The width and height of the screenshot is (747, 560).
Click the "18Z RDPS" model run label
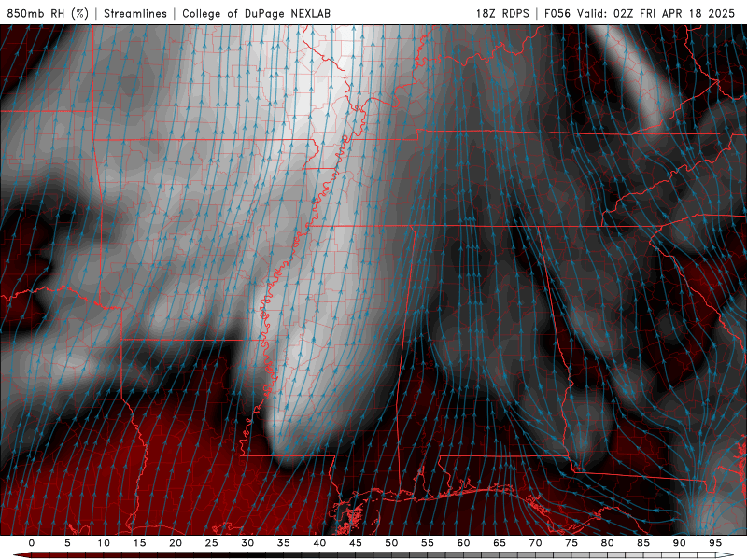[x=502, y=13]
